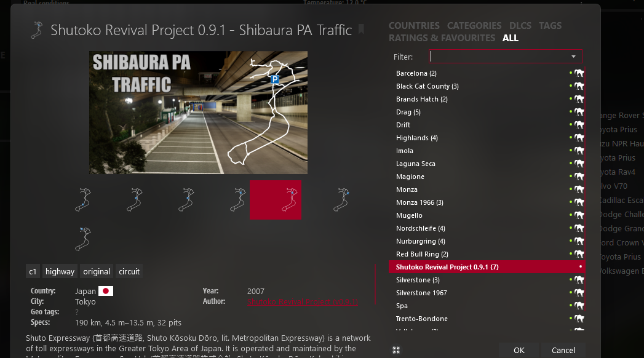Open the Shutoko Revival Project author link

click(x=302, y=302)
